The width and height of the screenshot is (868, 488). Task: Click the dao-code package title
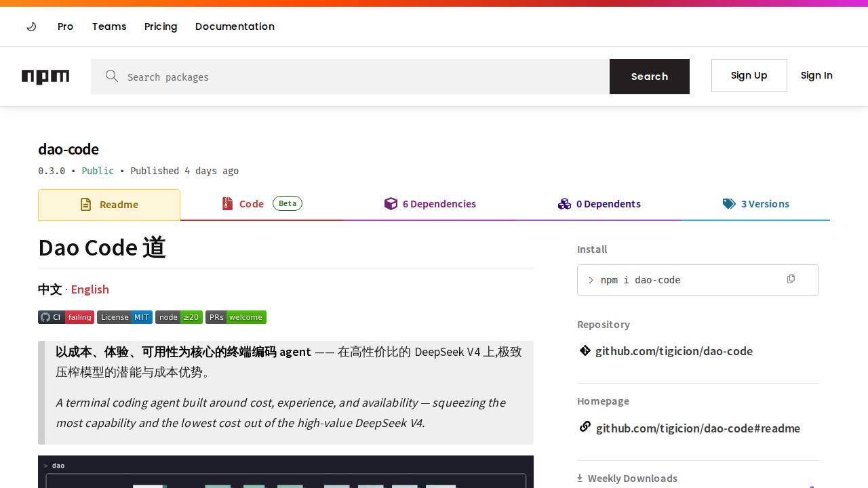68,149
